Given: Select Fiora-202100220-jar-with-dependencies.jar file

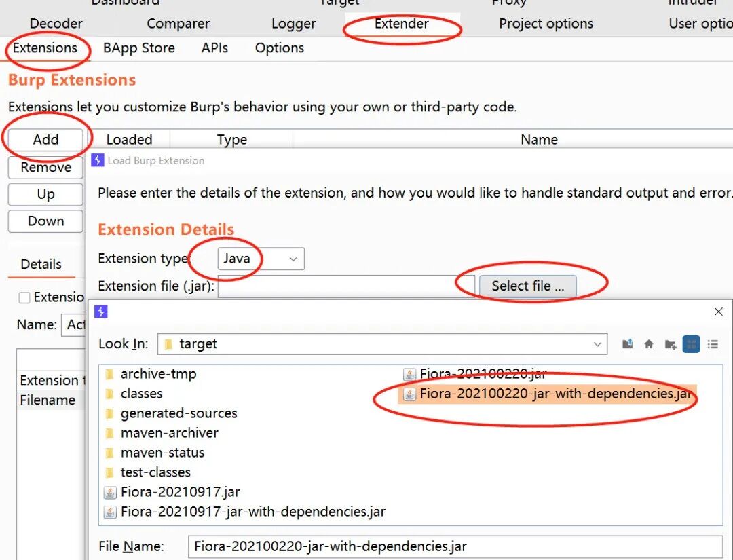Looking at the screenshot, I should (548, 394).
